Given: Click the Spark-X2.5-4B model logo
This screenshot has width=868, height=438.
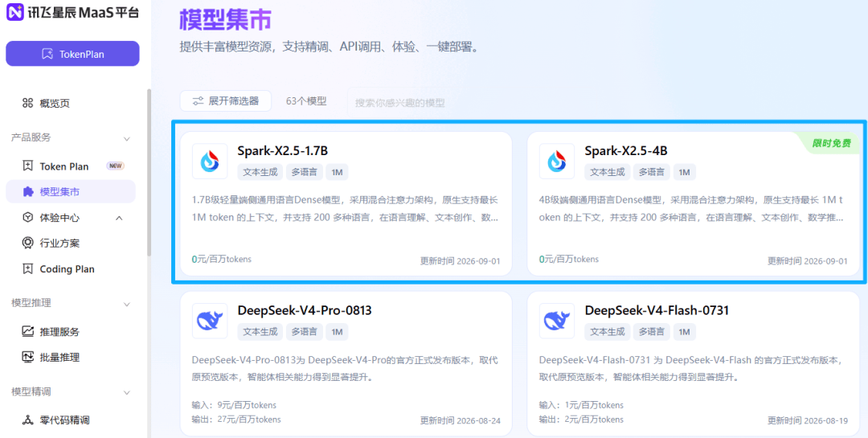Looking at the screenshot, I should (x=557, y=161).
